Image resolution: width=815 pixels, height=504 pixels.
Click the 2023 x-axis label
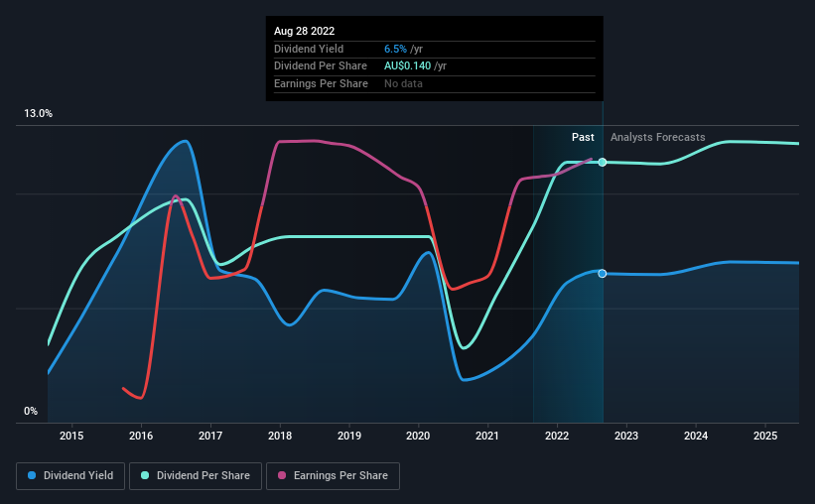coord(626,436)
